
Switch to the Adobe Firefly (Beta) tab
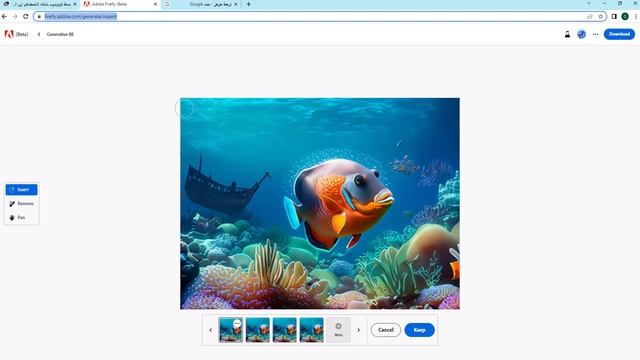120,4
